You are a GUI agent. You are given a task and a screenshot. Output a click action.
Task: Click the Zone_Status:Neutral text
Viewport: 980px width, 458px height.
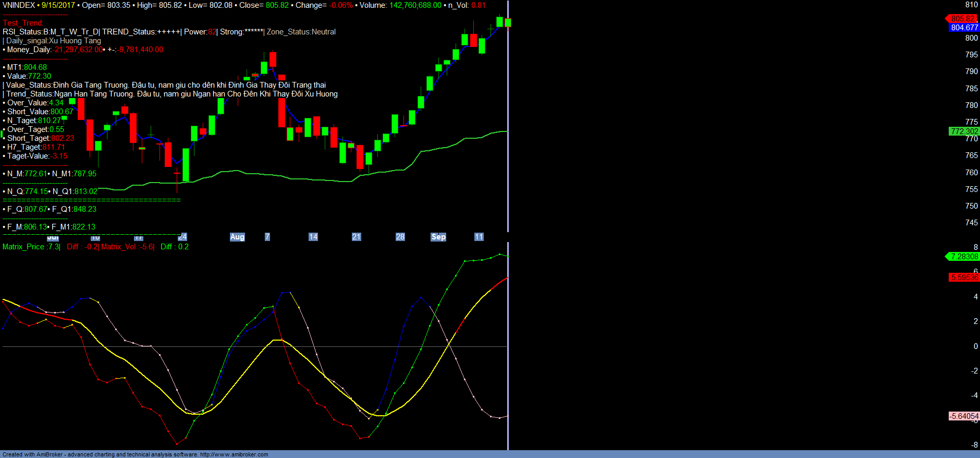(301, 32)
